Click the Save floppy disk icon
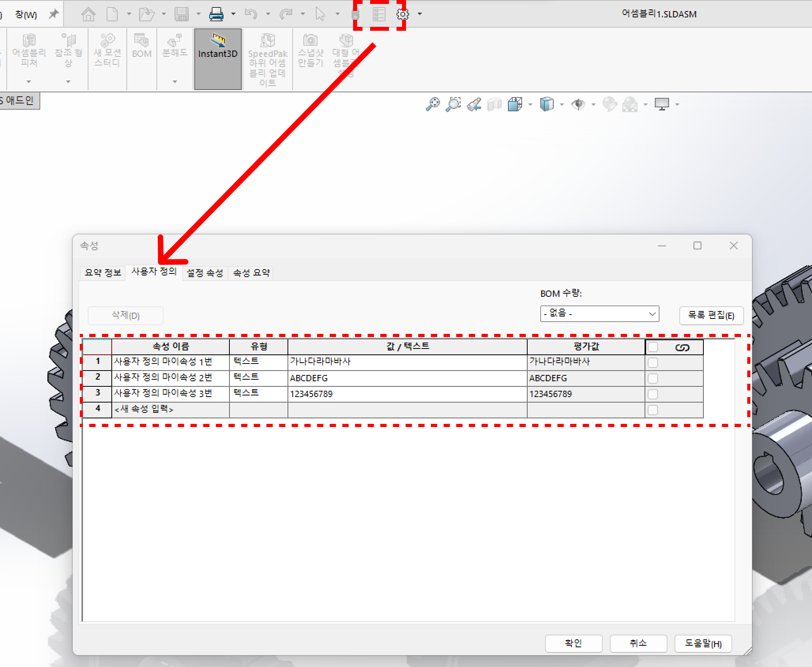 click(182, 15)
